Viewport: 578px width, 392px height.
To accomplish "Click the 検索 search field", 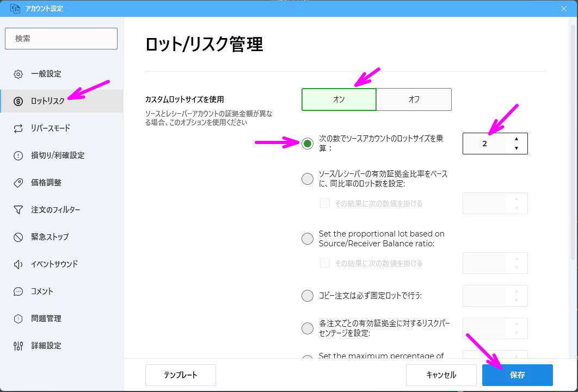I will pos(60,38).
